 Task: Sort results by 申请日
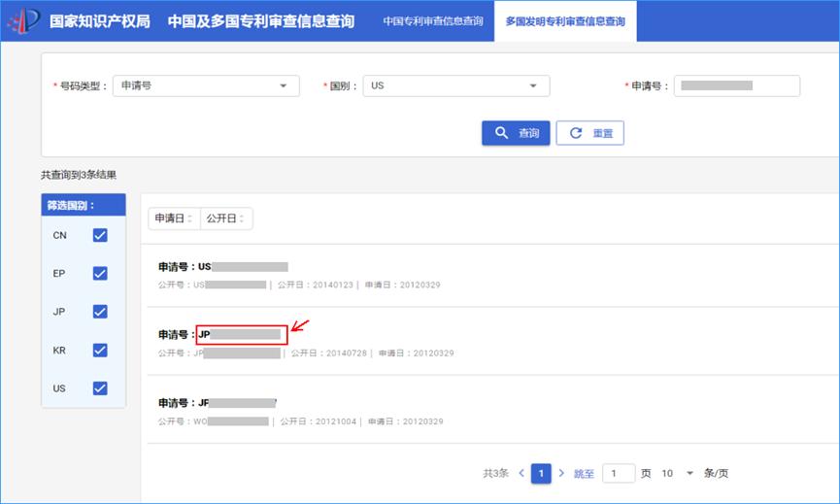pos(174,218)
